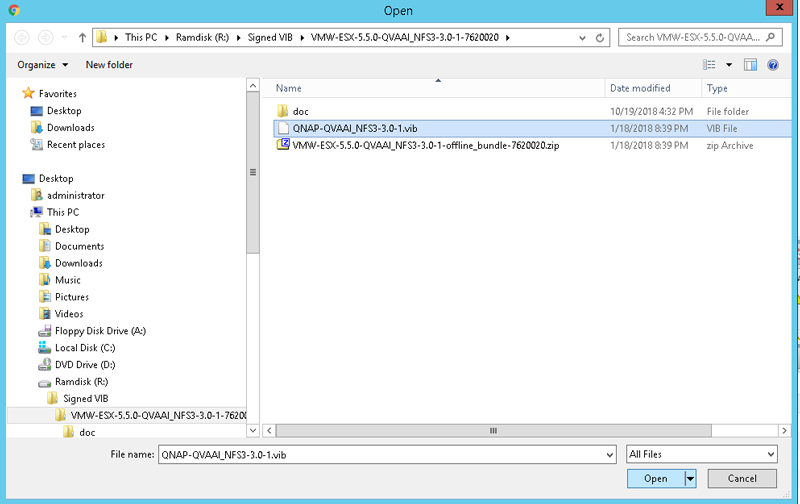Open the change view options dropdown arrow
The width and height of the screenshot is (800, 504).
tap(729, 65)
